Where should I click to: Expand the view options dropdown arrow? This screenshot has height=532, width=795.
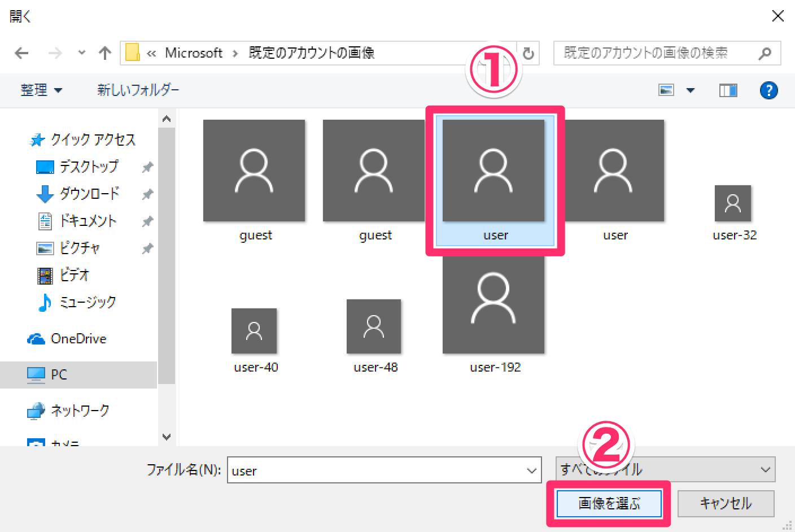[690, 90]
